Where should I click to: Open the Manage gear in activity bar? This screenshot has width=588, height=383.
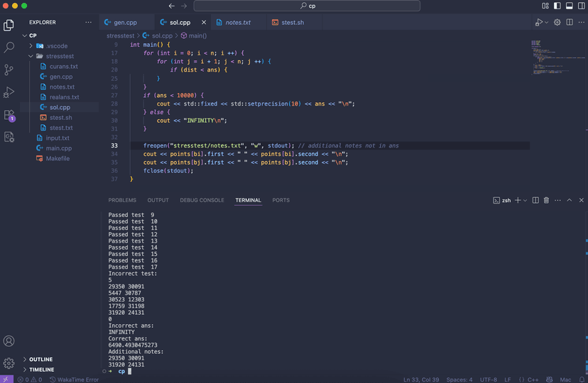click(9, 363)
